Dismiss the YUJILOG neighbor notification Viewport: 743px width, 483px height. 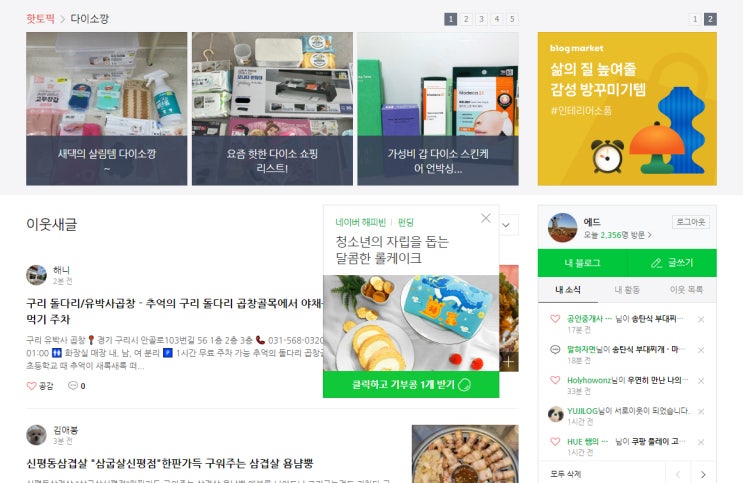[701, 411]
